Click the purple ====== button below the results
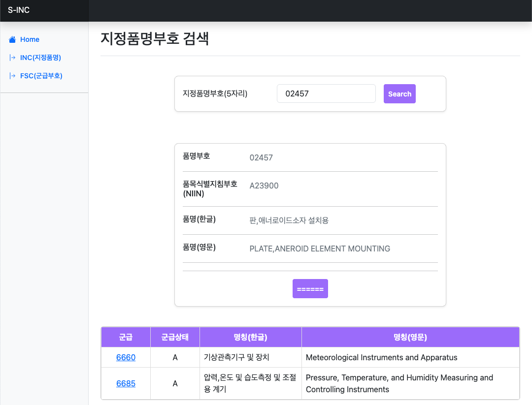Viewport: 532px width, 405px height. [x=310, y=288]
